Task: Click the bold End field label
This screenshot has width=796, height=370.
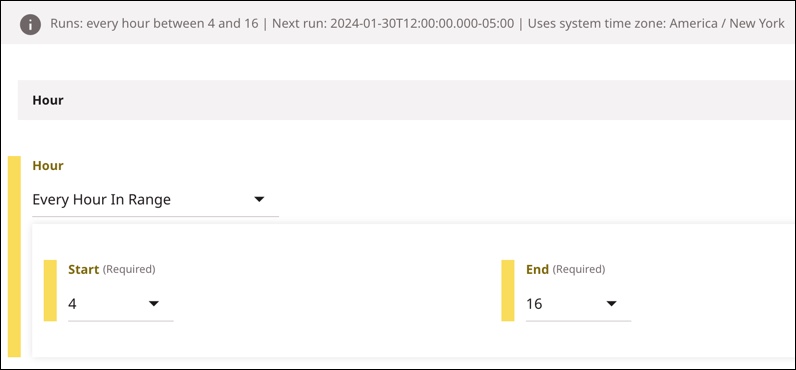Action: 538,270
